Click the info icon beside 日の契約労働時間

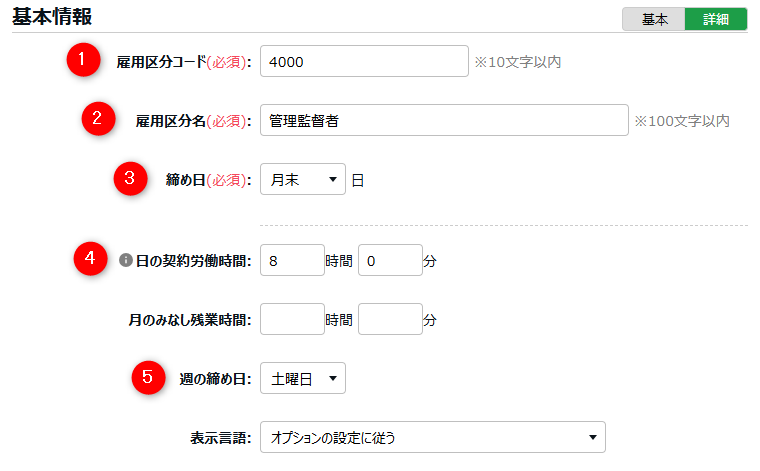pyautogui.click(x=126, y=260)
